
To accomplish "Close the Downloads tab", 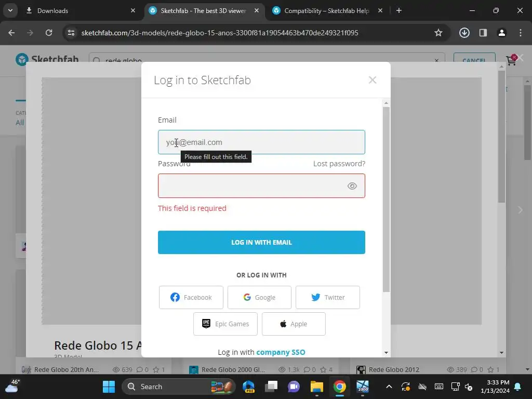I will [133, 11].
